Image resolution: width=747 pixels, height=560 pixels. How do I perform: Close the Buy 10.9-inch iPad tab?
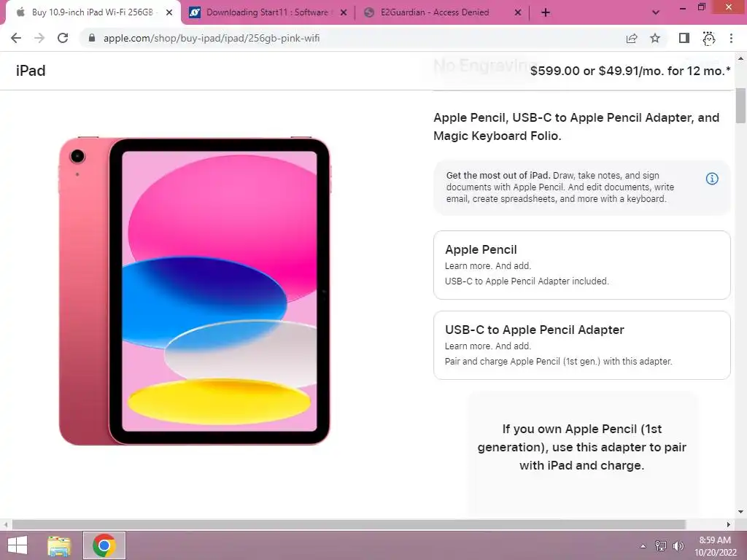click(x=169, y=12)
